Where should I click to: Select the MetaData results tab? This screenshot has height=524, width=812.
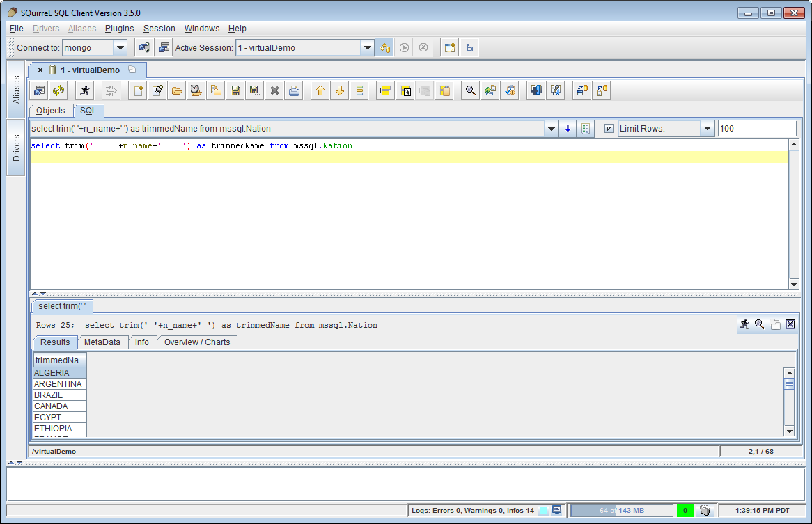102,342
